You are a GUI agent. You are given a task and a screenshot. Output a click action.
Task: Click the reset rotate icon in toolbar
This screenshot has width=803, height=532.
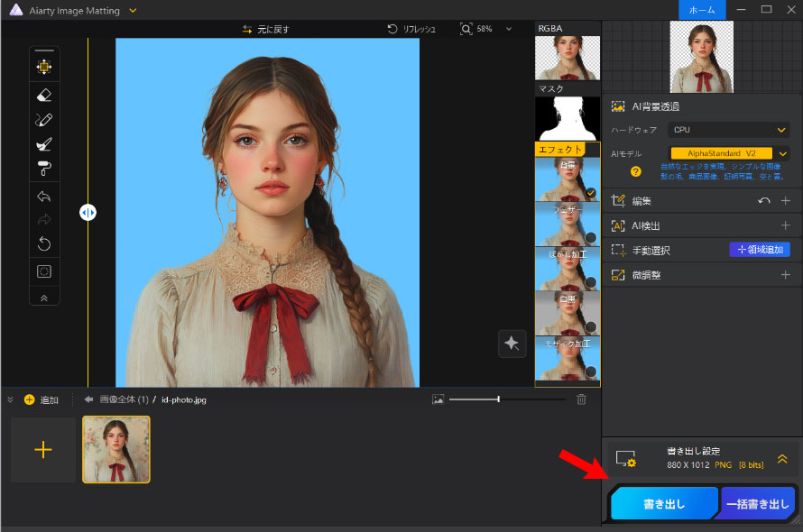[44, 243]
